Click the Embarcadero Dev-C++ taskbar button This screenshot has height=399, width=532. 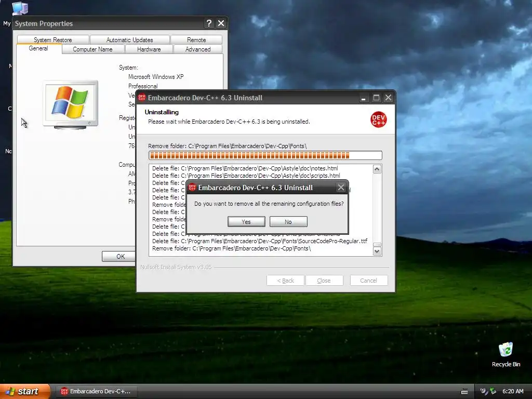pos(97,391)
